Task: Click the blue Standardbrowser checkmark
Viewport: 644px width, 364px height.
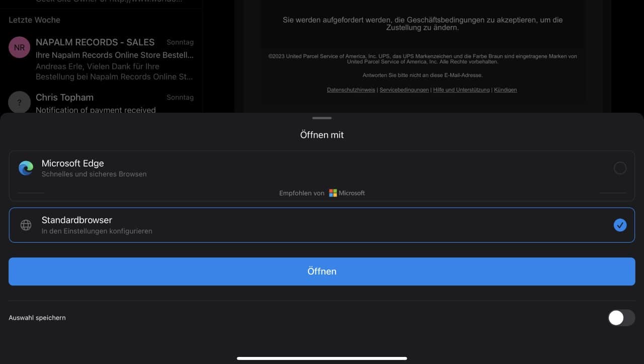Action: tap(620, 225)
